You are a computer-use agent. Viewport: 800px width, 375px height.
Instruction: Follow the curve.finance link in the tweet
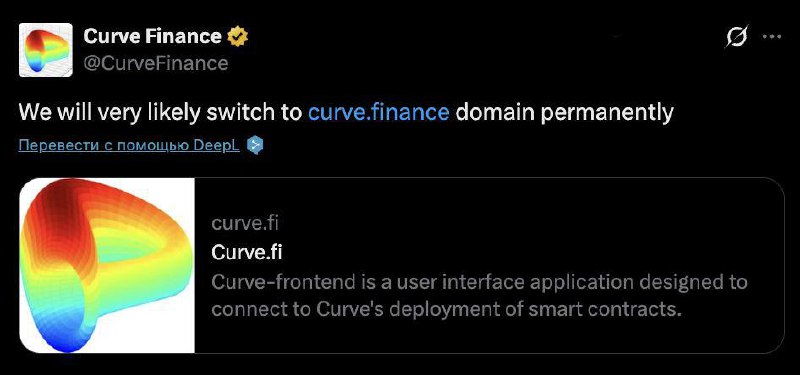(x=379, y=112)
